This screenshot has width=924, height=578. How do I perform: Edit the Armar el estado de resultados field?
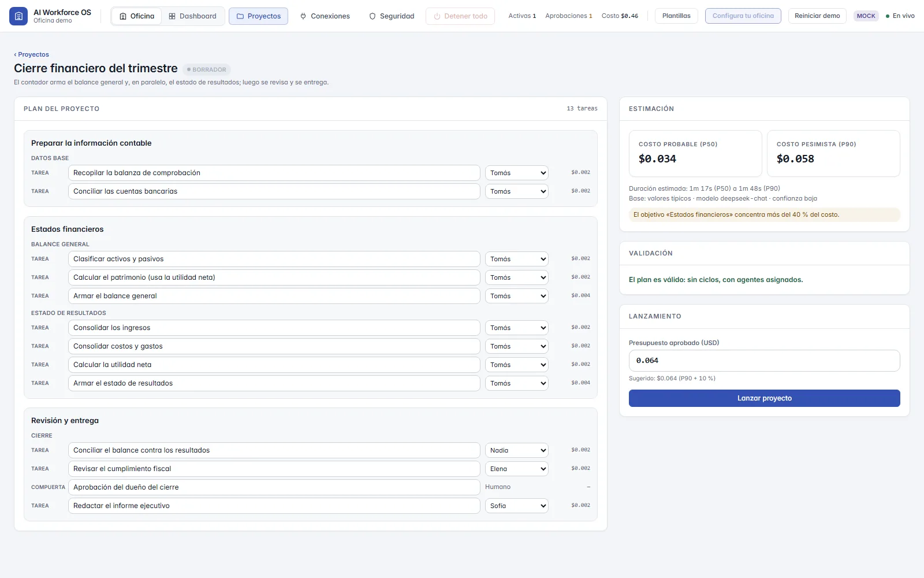pyautogui.click(x=274, y=383)
